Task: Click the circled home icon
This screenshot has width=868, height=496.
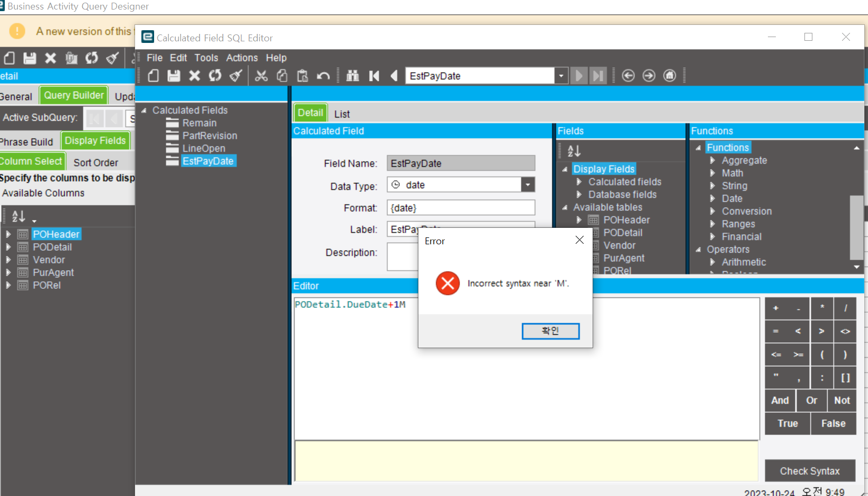Action: (x=670, y=76)
